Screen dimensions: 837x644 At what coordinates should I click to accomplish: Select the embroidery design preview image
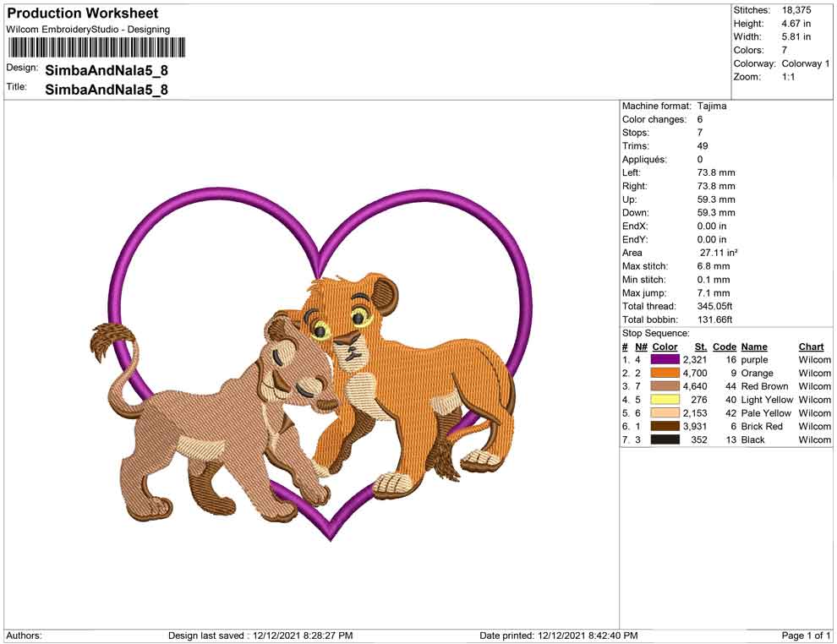coord(311,364)
